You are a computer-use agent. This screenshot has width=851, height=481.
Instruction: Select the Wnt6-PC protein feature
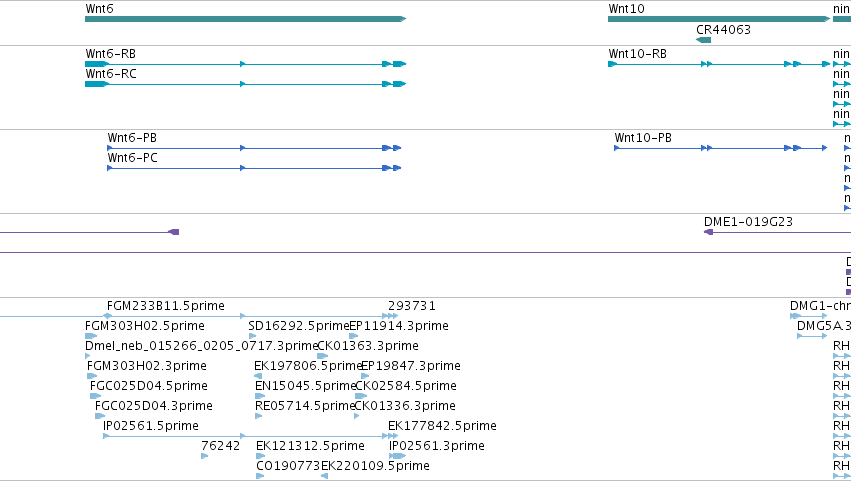(254, 168)
